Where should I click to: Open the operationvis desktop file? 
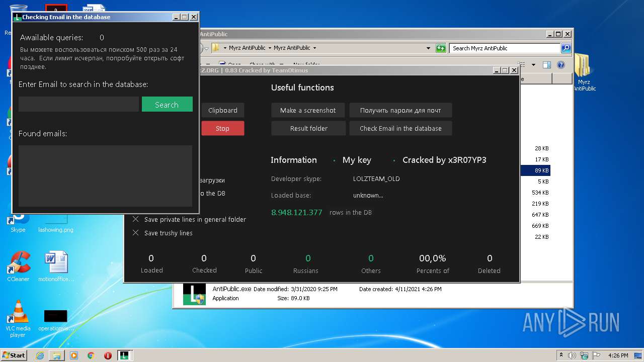[x=56, y=321]
